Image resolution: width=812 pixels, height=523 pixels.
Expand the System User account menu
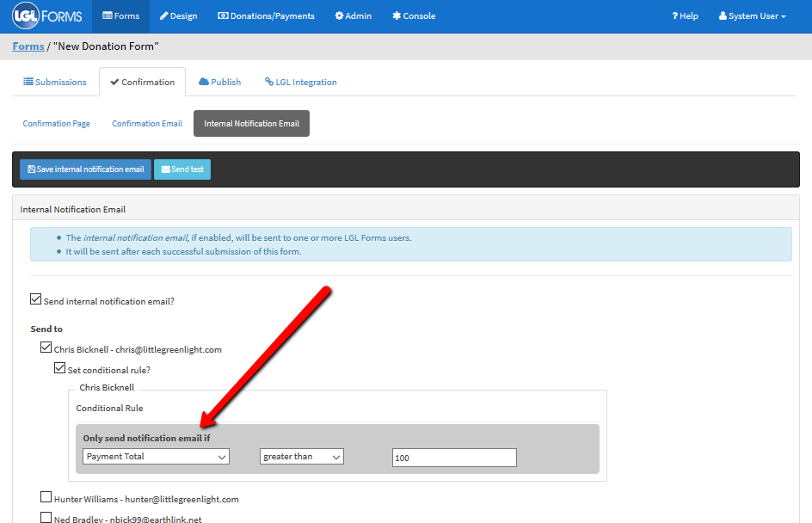click(751, 15)
